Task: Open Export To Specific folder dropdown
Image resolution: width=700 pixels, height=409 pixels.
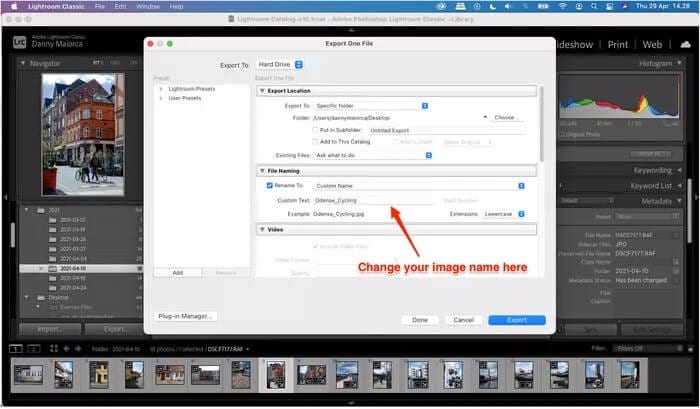Action: click(x=371, y=106)
